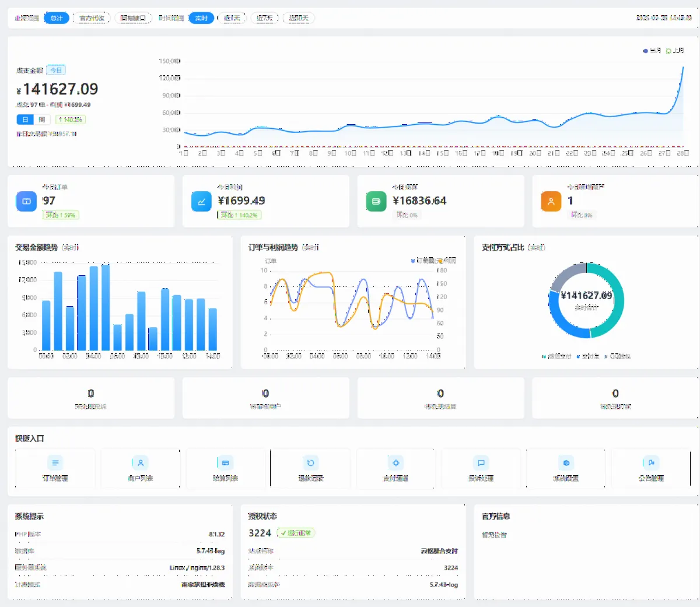Open 订单管理 via its list icon
Screen dimensions: 700x607
click(55, 463)
